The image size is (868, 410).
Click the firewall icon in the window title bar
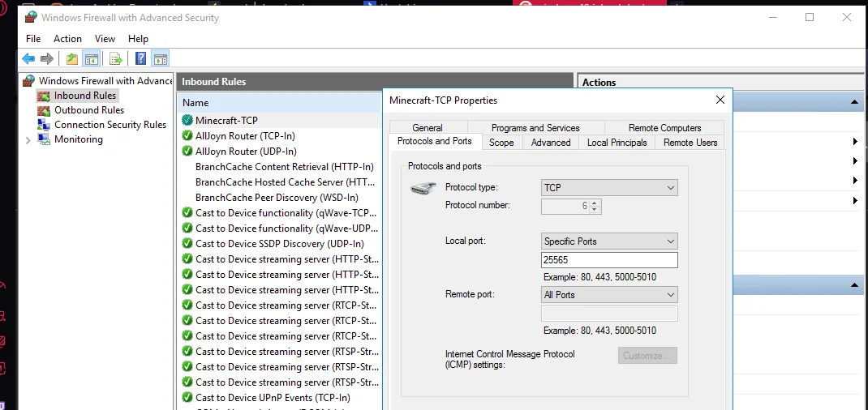[32, 17]
